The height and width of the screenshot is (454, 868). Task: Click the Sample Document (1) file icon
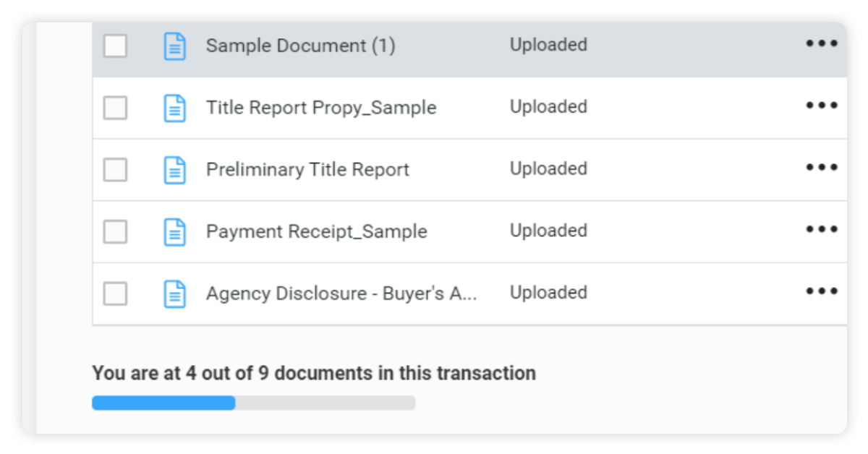(175, 45)
